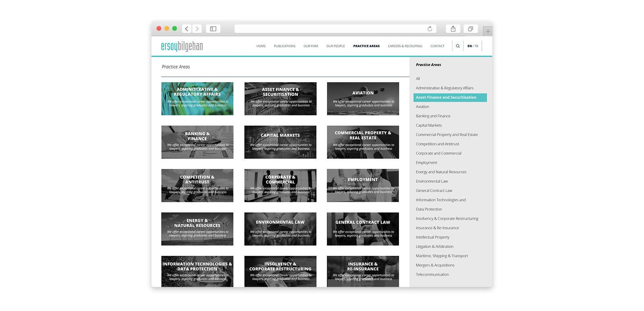Open the Capital Markets card
Screen dimensions: 644x311
click(280, 142)
